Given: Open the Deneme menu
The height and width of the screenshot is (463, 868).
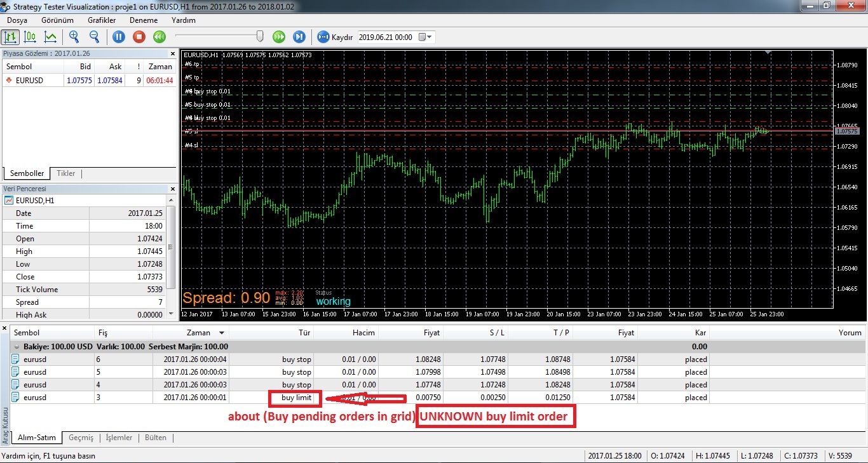Looking at the screenshot, I should (144, 20).
